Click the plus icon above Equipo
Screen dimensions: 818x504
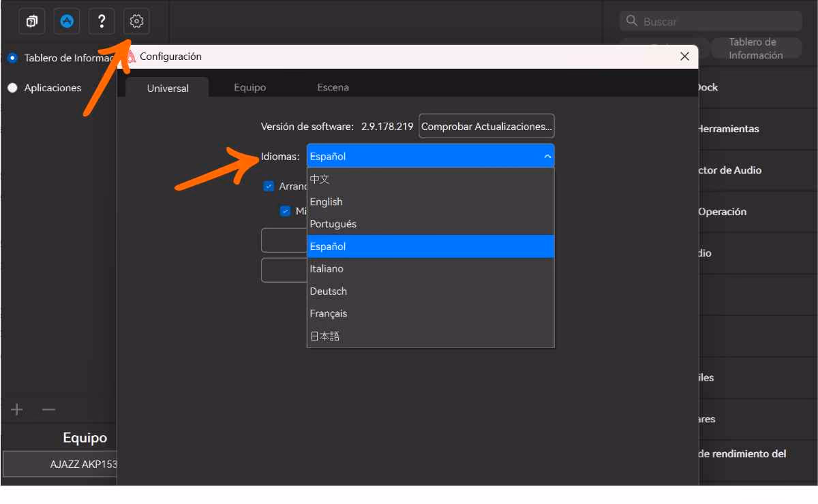coord(17,409)
